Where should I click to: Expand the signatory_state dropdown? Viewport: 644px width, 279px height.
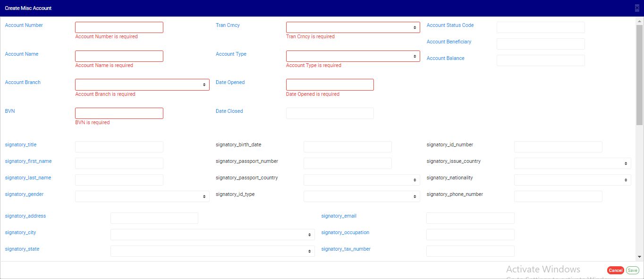212,251
